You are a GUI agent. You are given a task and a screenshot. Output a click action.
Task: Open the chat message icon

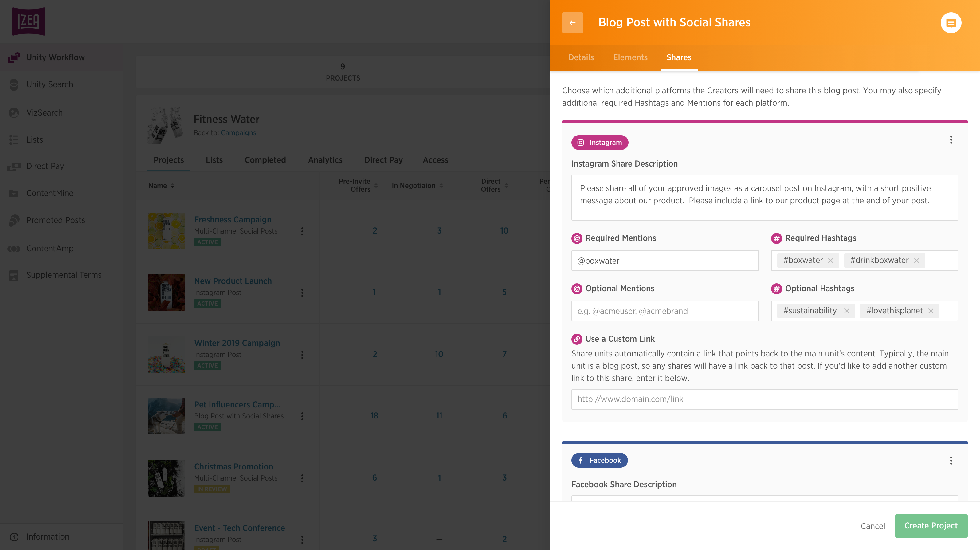(x=951, y=23)
